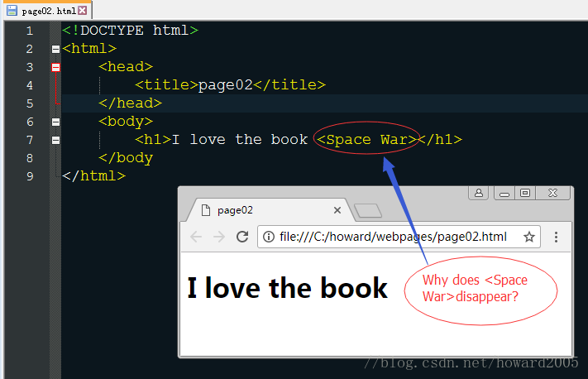The width and height of the screenshot is (588, 379).
Task: Maximize the browser window
Action: tap(525, 193)
